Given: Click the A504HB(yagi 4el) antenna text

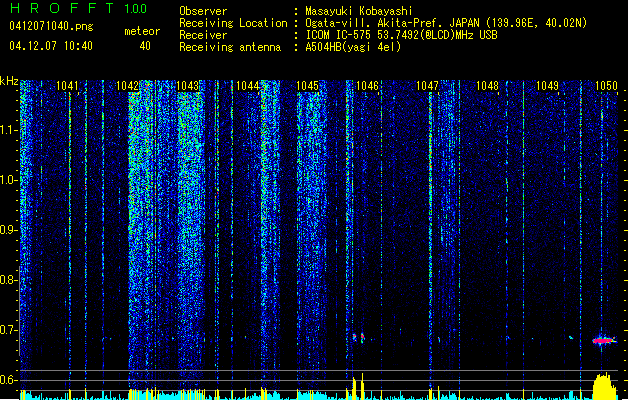Looking at the screenshot, I should point(353,47).
